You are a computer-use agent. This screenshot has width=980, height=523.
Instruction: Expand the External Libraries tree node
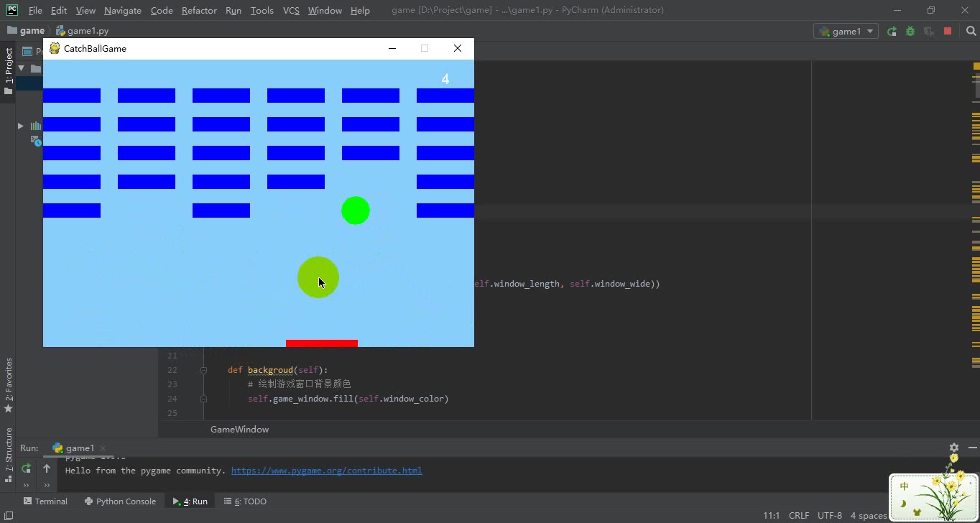pos(21,126)
